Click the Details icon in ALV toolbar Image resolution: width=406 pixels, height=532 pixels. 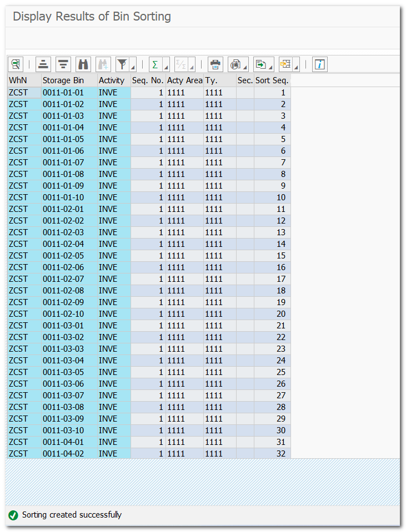16,64
